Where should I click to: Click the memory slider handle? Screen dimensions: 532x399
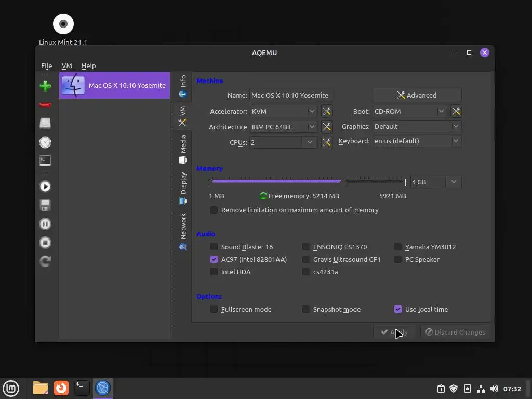[344, 182]
